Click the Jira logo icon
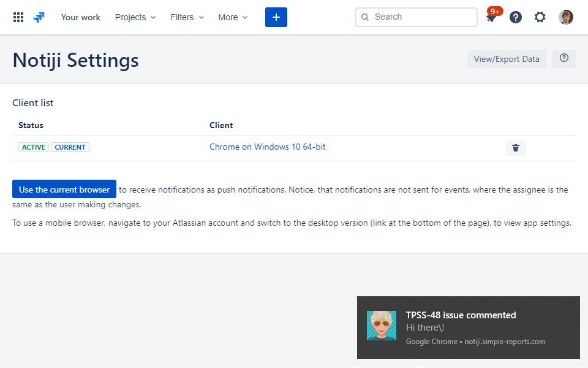 (x=39, y=17)
